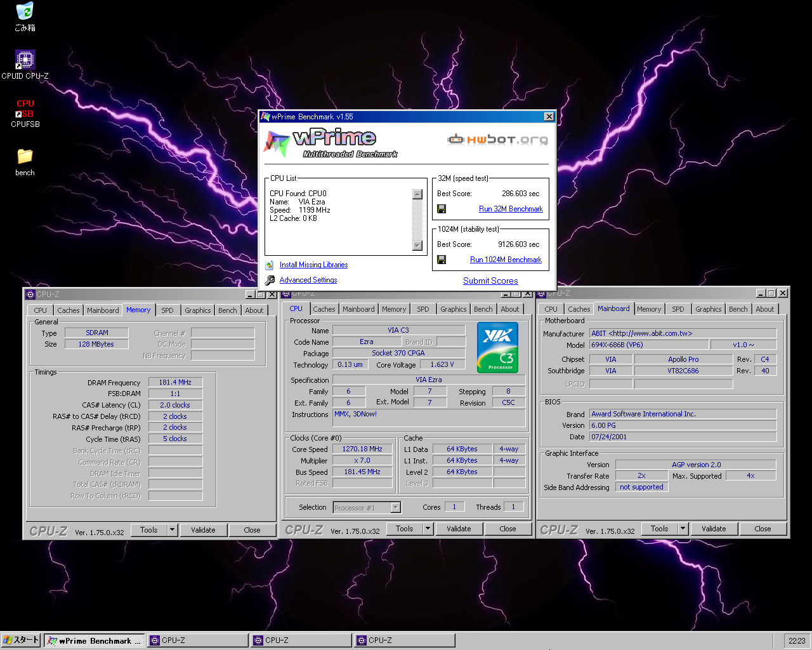Click the HWBOT.org logo
This screenshot has height=650, width=812.
coord(497,140)
